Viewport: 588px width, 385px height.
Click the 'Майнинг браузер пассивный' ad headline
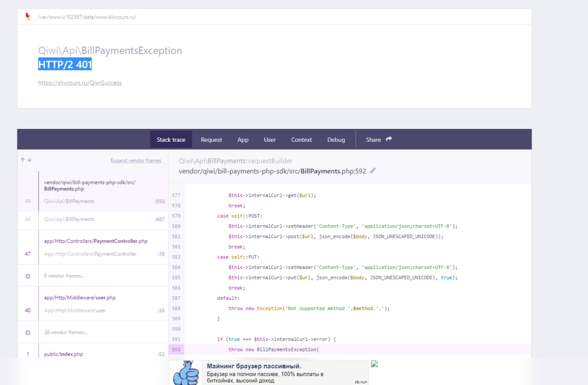254,366
